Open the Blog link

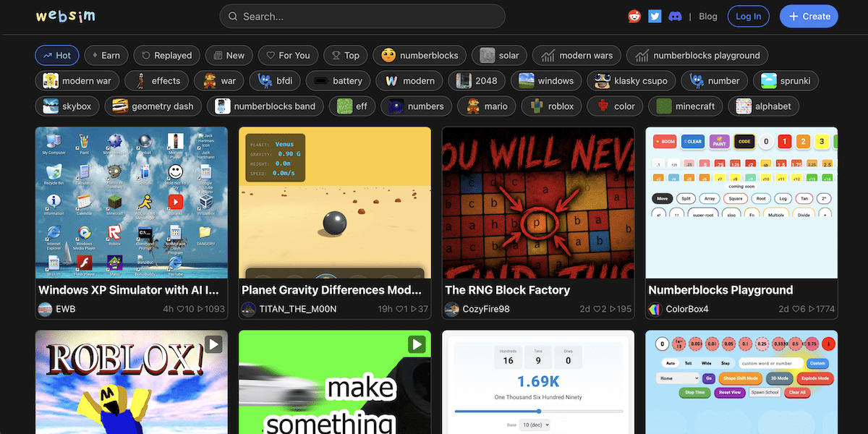pos(708,16)
